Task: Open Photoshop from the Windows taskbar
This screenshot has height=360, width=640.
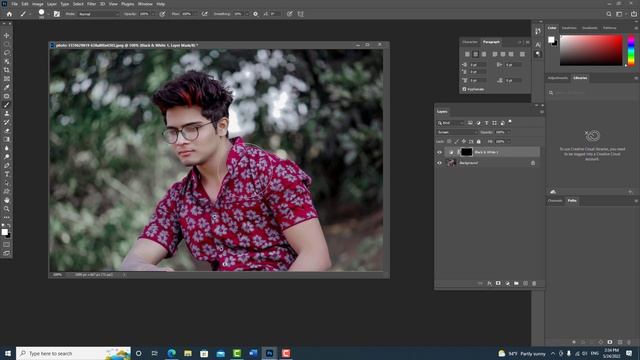Action: [269, 353]
